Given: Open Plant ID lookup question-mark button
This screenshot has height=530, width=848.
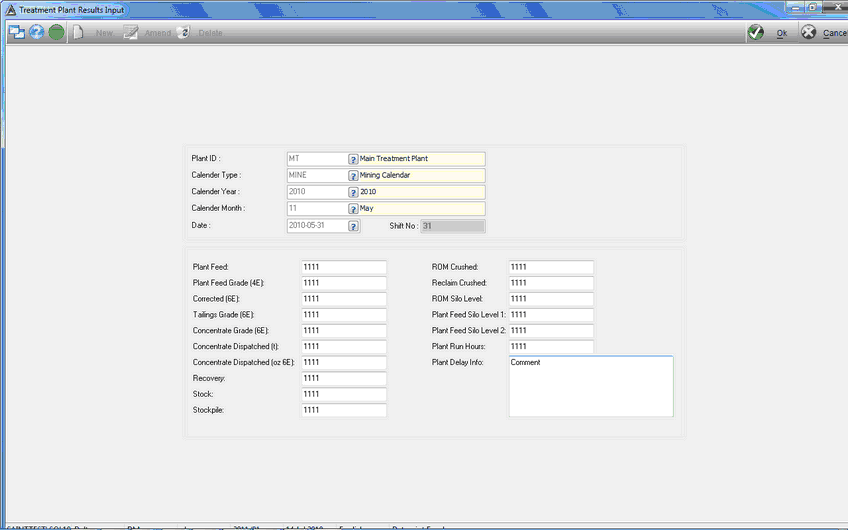Looking at the screenshot, I should click(x=353, y=159).
